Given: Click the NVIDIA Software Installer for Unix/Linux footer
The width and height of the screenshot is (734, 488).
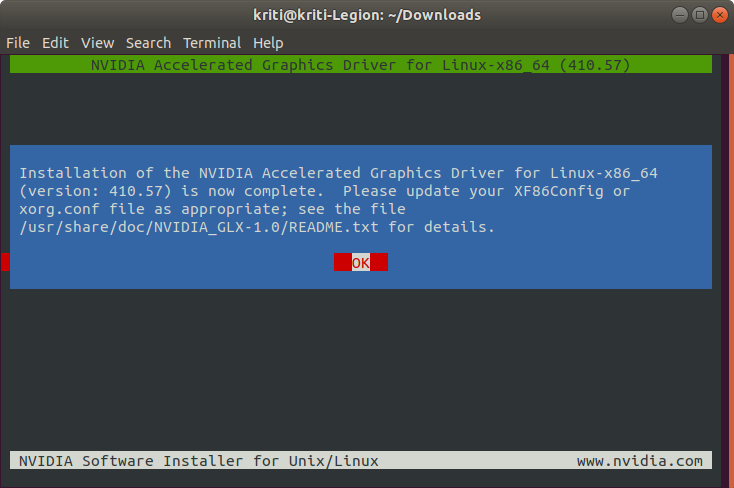Looking at the screenshot, I should 198,461.
